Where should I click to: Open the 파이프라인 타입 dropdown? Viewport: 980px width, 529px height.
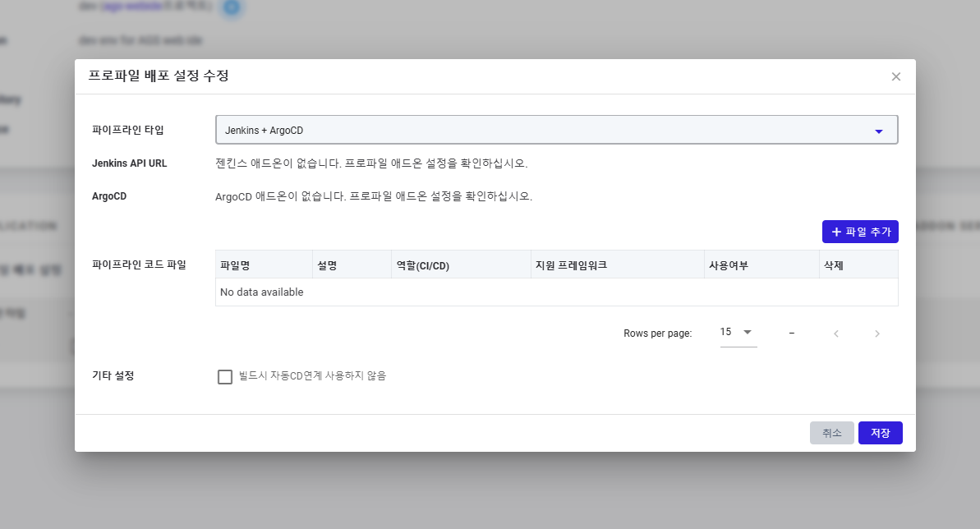556,130
